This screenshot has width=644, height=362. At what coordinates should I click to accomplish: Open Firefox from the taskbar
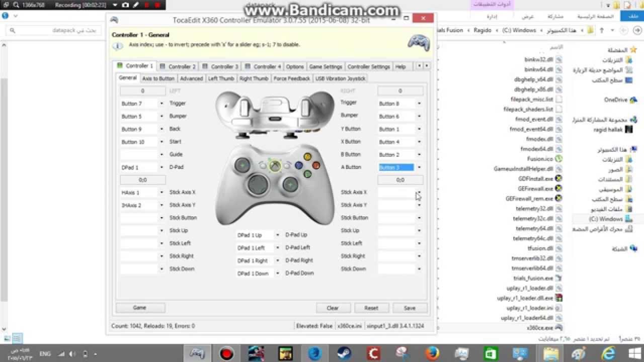[432, 353]
